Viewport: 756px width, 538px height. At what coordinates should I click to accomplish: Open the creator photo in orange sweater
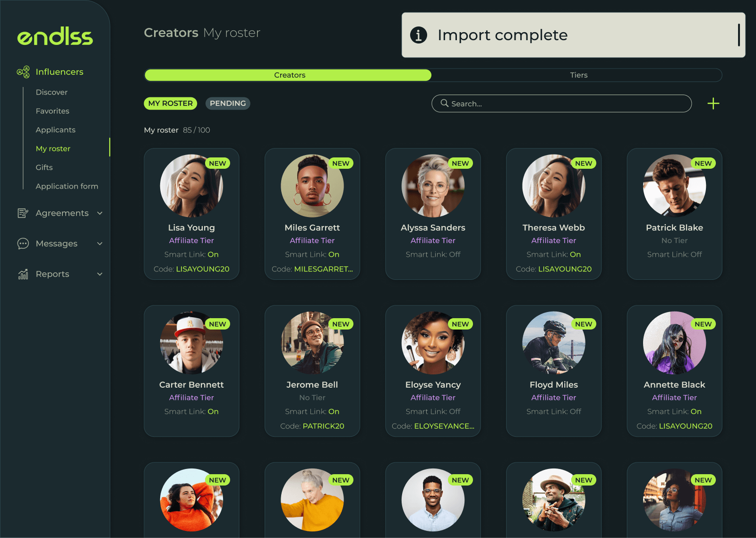click(191, 500)
